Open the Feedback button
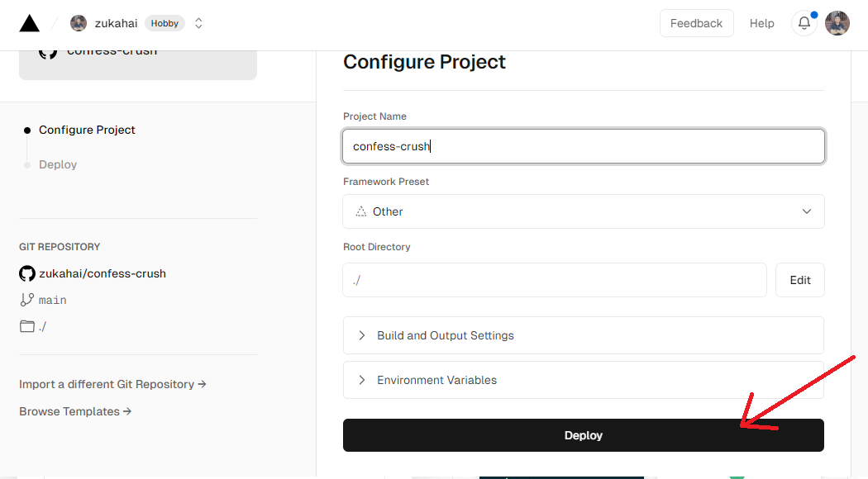Viewport: 868px width, 479px height. 696,23
